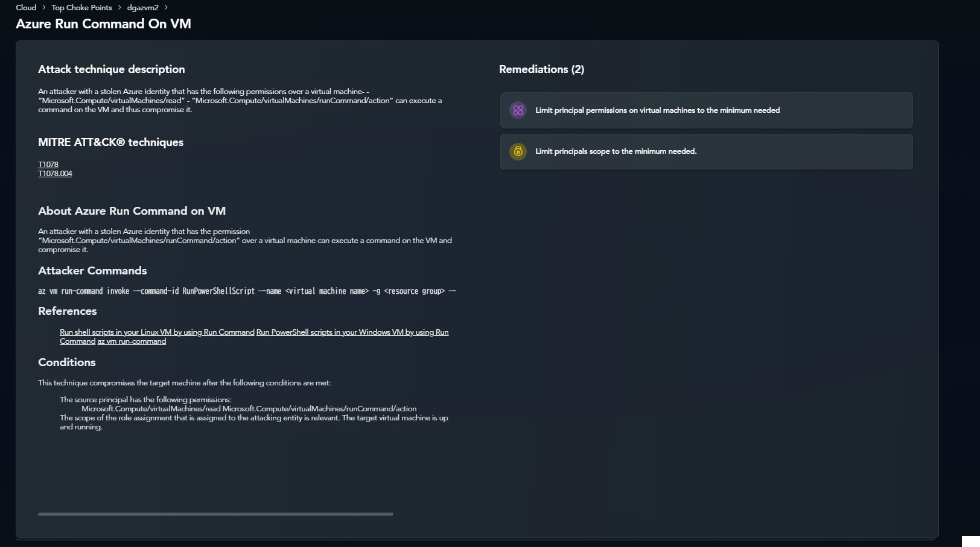Click the chevron after Cloud breadcrumb
Screen dimensions: 980x547
click(44, 8)
